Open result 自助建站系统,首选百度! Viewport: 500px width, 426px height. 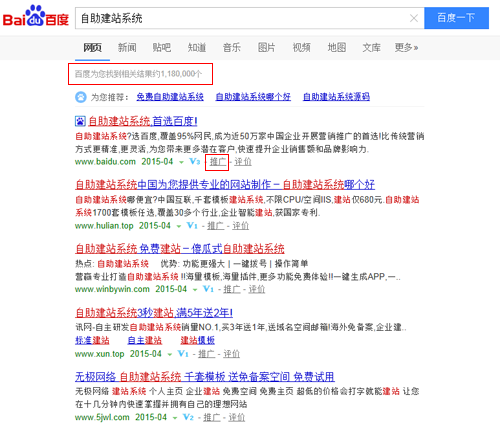(143, 121)
